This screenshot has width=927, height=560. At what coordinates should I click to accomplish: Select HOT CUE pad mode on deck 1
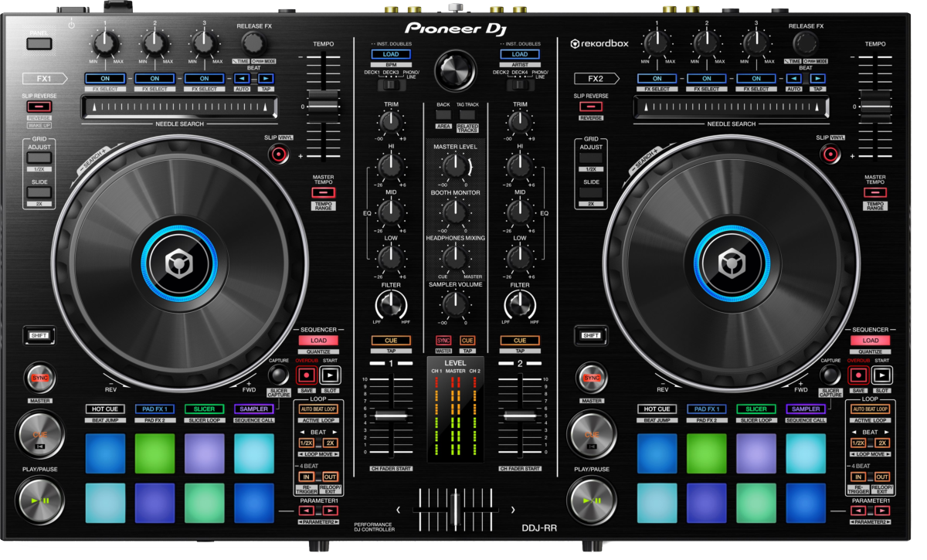105,409
